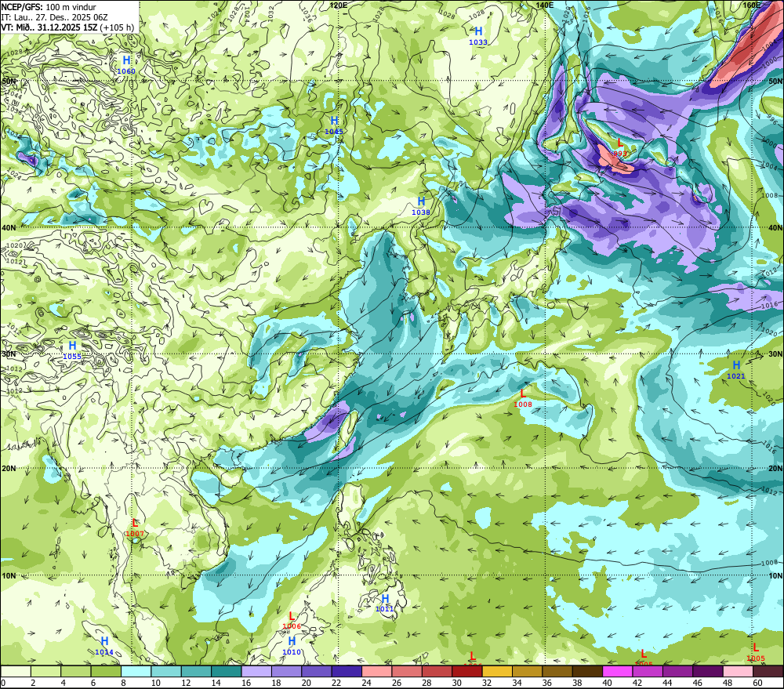
Task: Click the 50N label on left edge
Action: point(9,81)
